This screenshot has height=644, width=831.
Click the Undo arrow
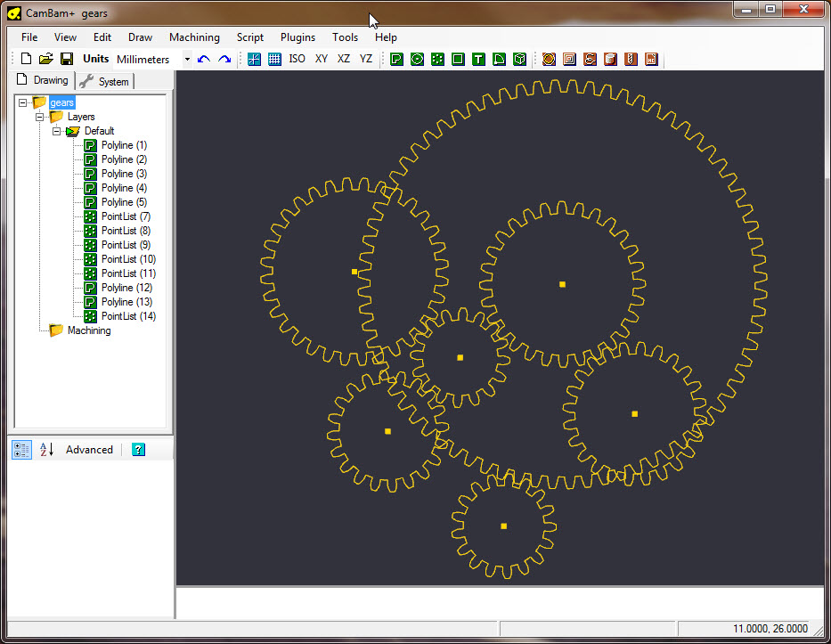(x=205, y=59)
